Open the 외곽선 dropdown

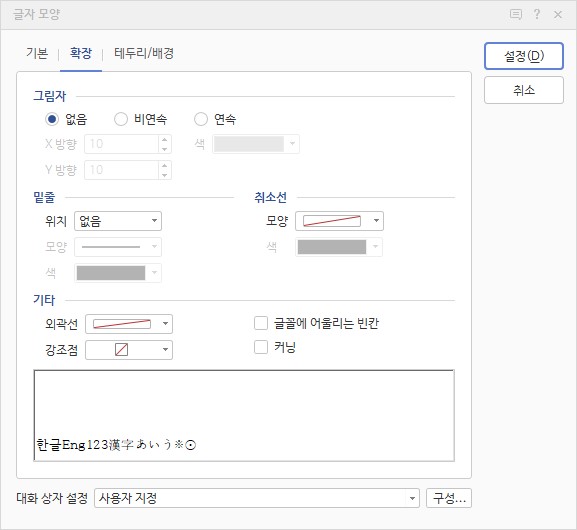pyautogui.click(x=129, y=324)
